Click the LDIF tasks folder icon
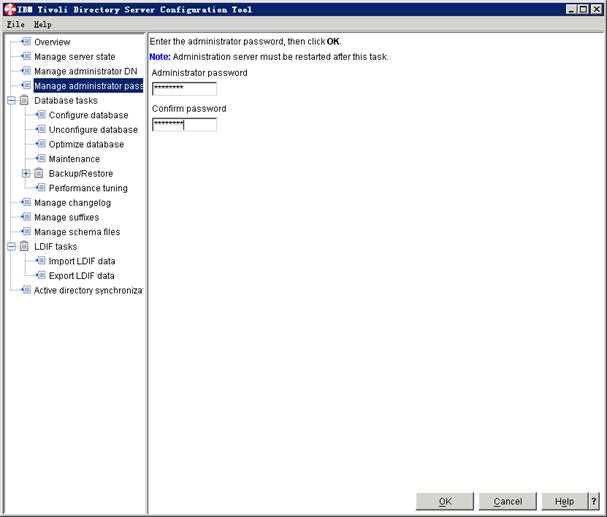607x517 pixels. click(24, 246)
